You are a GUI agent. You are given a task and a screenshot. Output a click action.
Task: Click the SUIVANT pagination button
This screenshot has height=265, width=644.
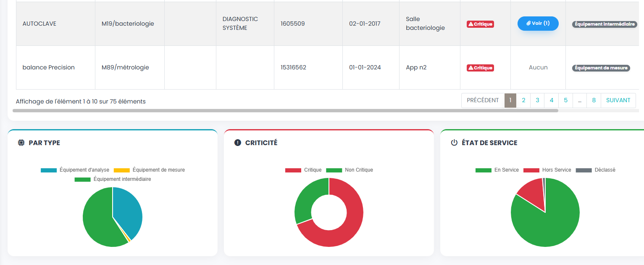[618, 101]
